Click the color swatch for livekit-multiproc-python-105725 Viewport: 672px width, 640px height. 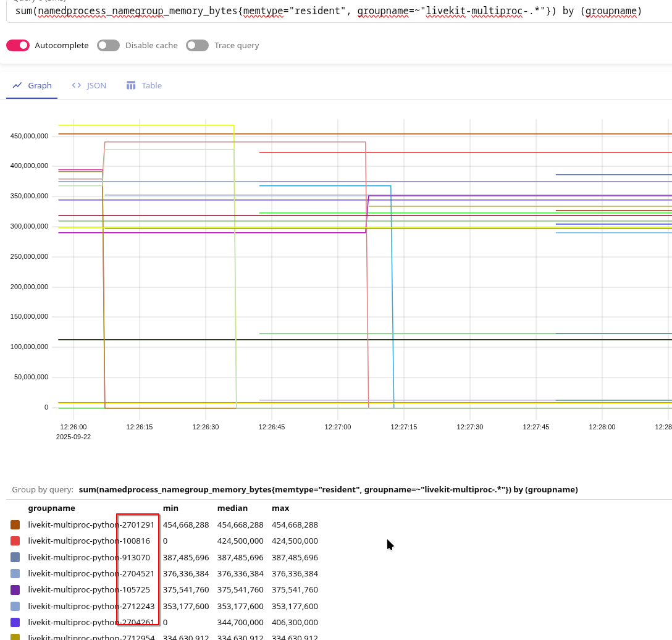pos(15,590)
